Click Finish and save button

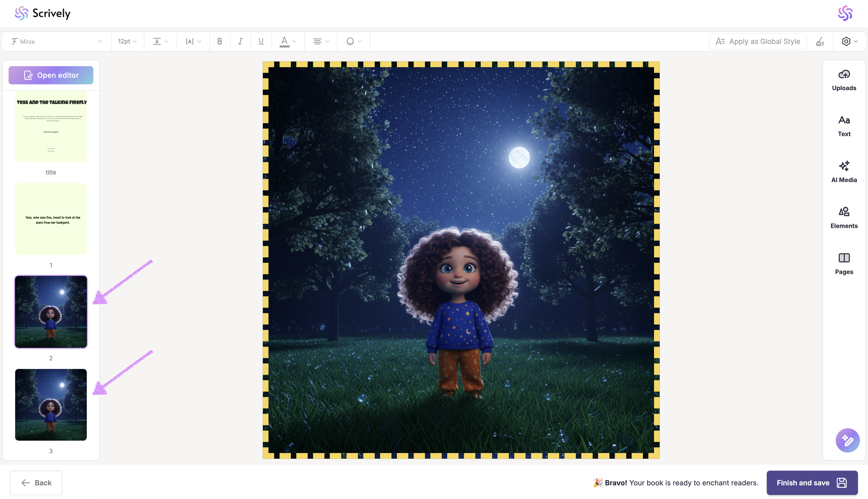pos(811,483)
